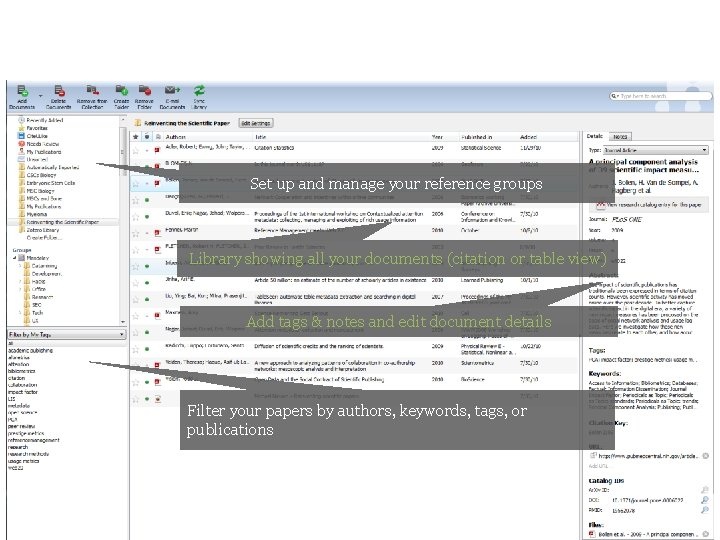Switch to the Details tab
The width and height of the screenshot is (720, 540).
click(595, 136)
